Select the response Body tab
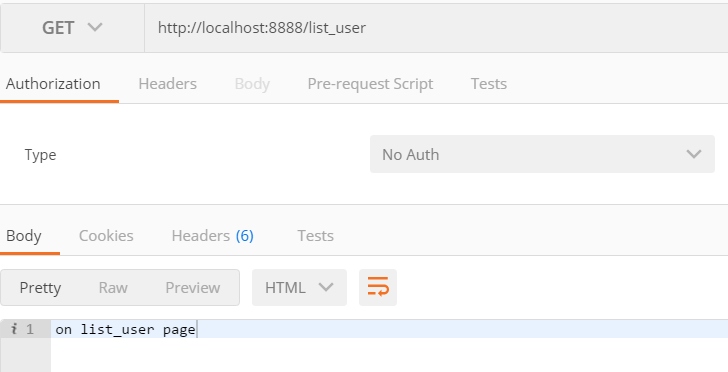728x372 pixels. 24,236
